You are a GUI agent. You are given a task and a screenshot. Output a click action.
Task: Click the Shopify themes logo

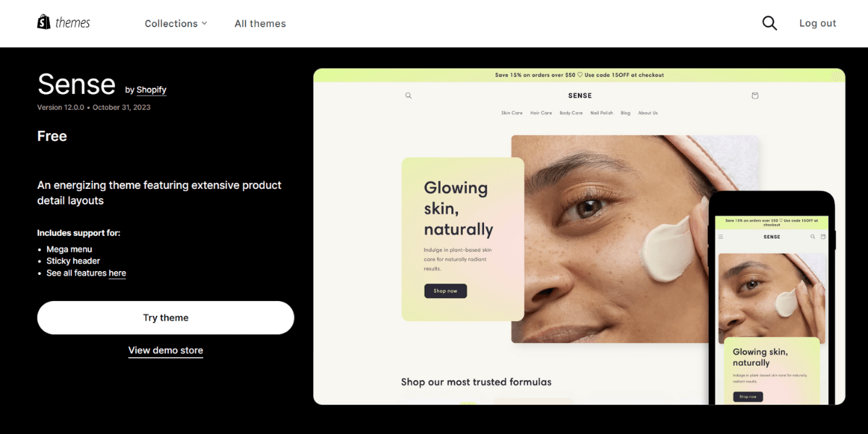coord(64,22)
